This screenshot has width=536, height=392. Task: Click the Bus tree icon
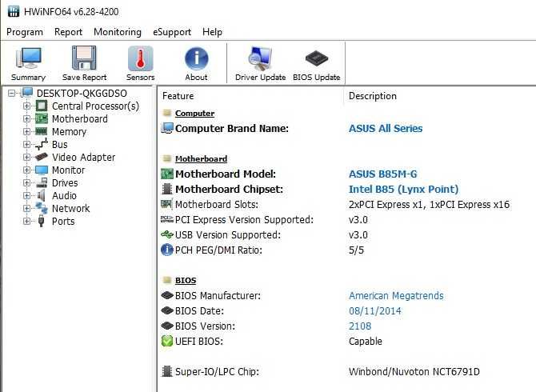point(42,144)
